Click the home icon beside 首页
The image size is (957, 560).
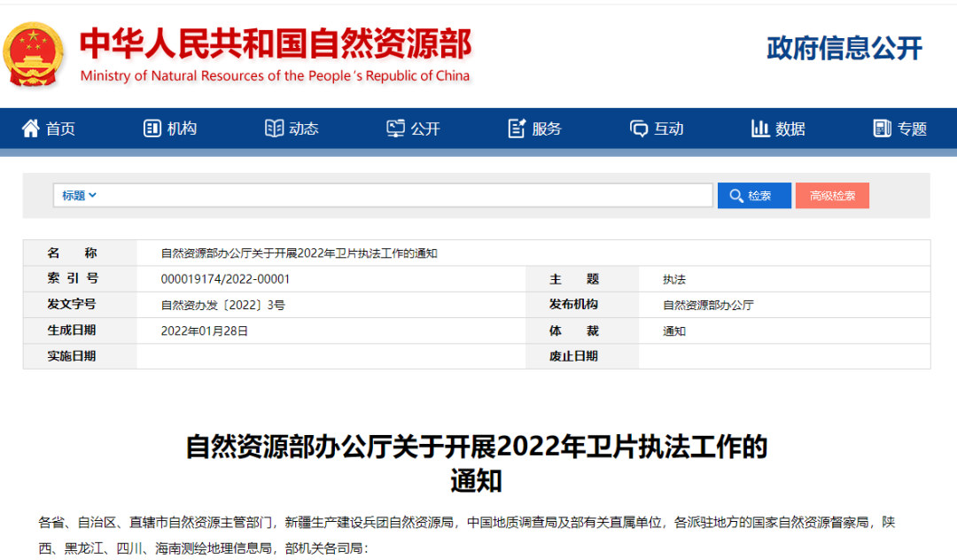[31, 128]
